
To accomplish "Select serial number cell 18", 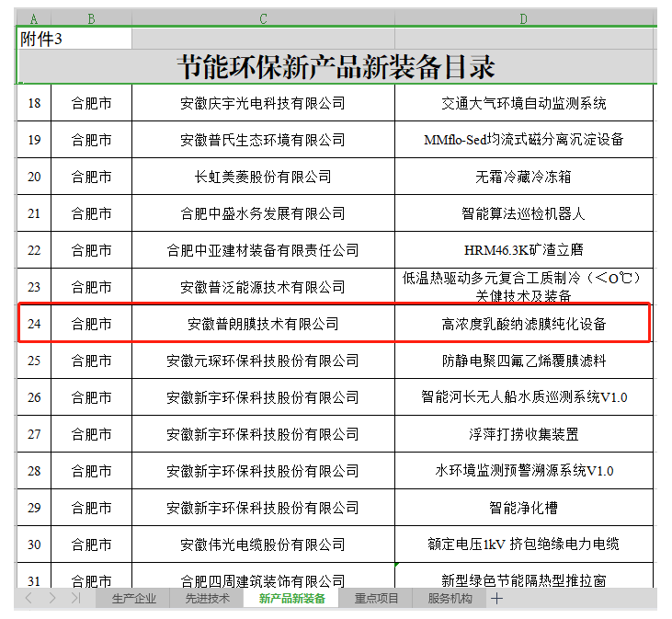I will tap(34, 103).
